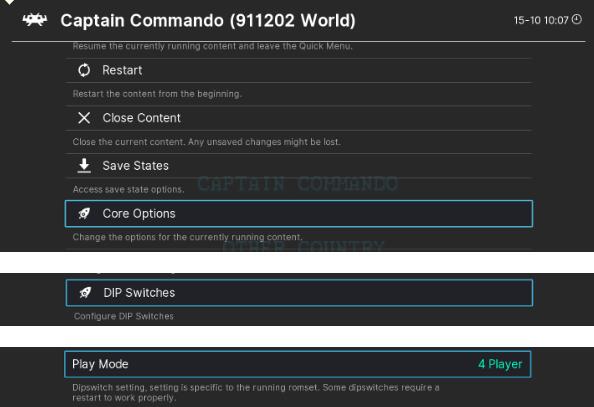Select the Close Content menu entry
594x407 pixels.
click(299, 118)
